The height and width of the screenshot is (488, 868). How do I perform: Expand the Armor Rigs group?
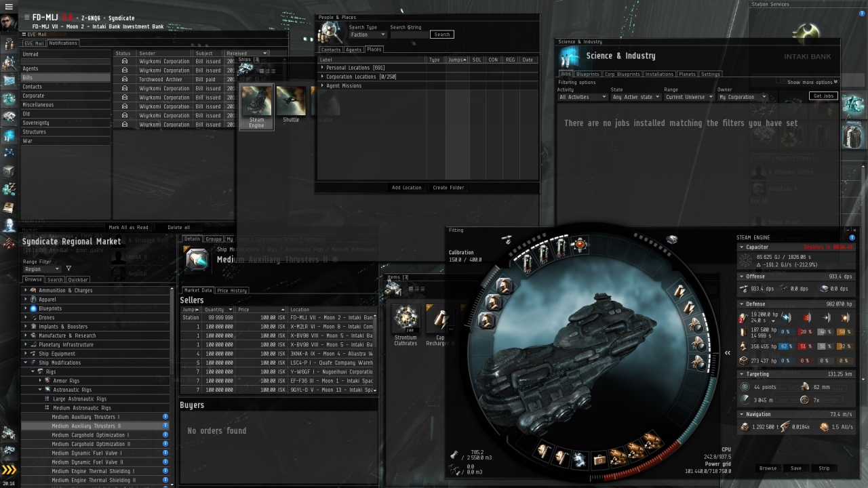tap(41, 381)
